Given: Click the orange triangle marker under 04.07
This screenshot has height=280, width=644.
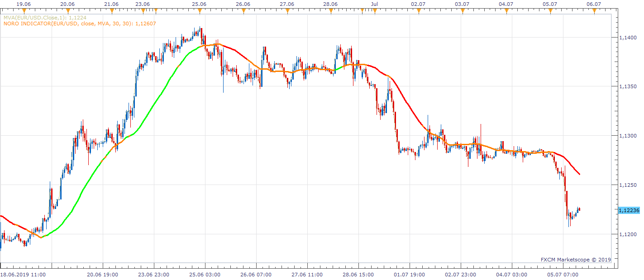Looking at the screenshot, I should (506, 10).
